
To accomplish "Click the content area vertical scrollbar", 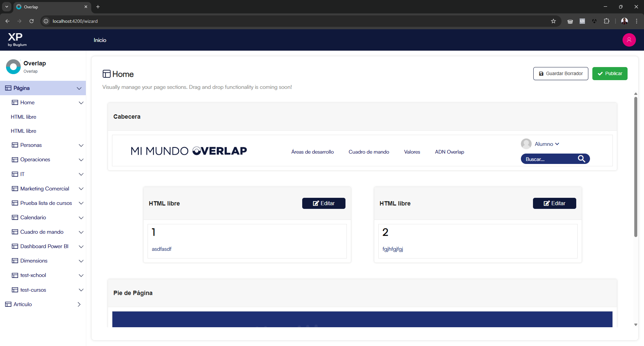I will click(636, 167).
